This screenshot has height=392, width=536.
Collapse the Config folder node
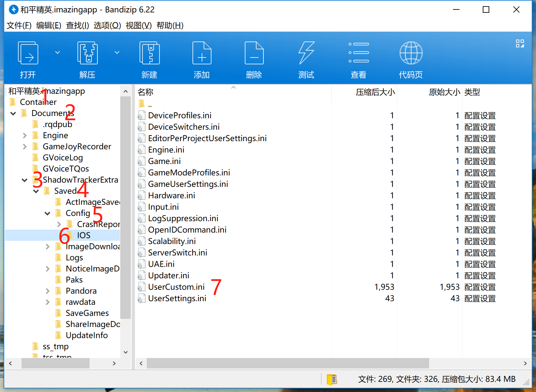47,213
